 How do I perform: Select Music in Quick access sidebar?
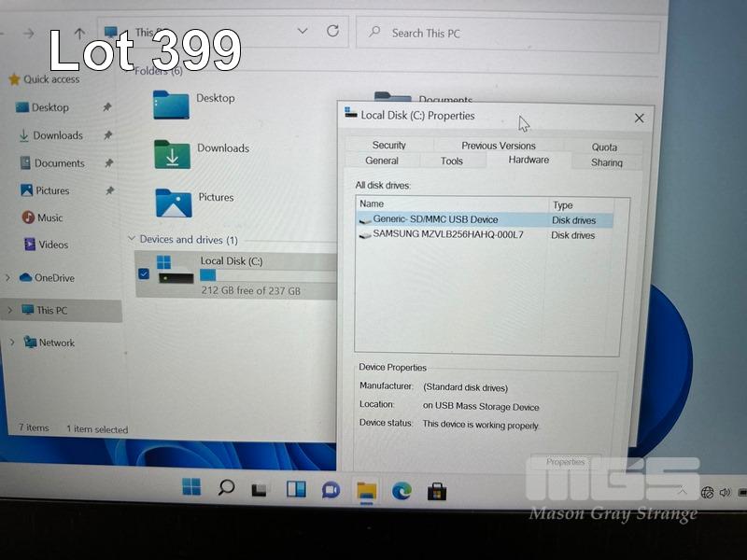click(x=49, y=217)
